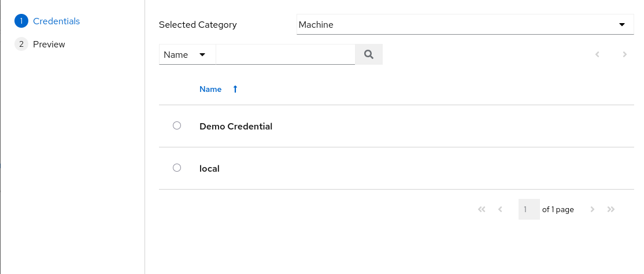Go to next page with top arrow

[624, 54]
